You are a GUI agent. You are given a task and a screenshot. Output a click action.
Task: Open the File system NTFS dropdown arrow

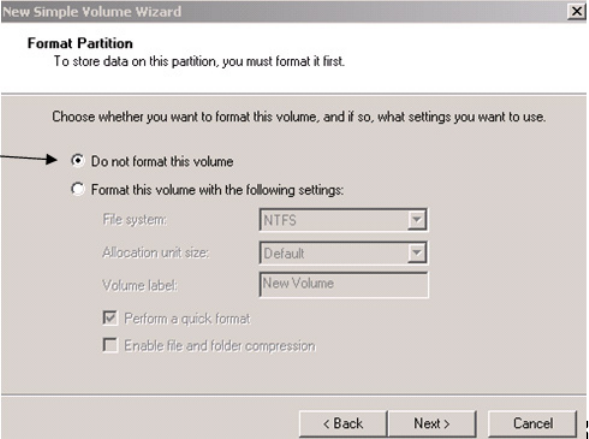coord(417,220)
